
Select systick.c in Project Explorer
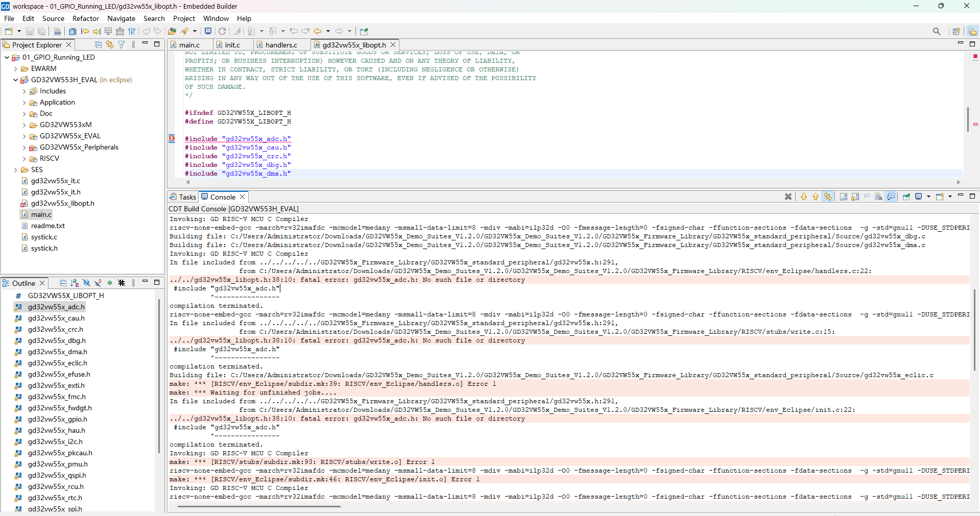[44, 237]
